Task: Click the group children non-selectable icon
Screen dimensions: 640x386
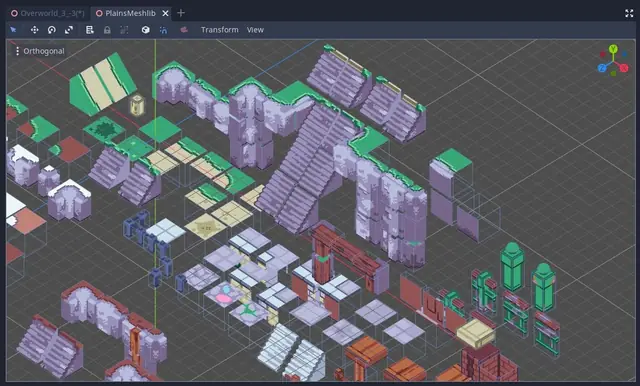Action: [x=124, y=30]
